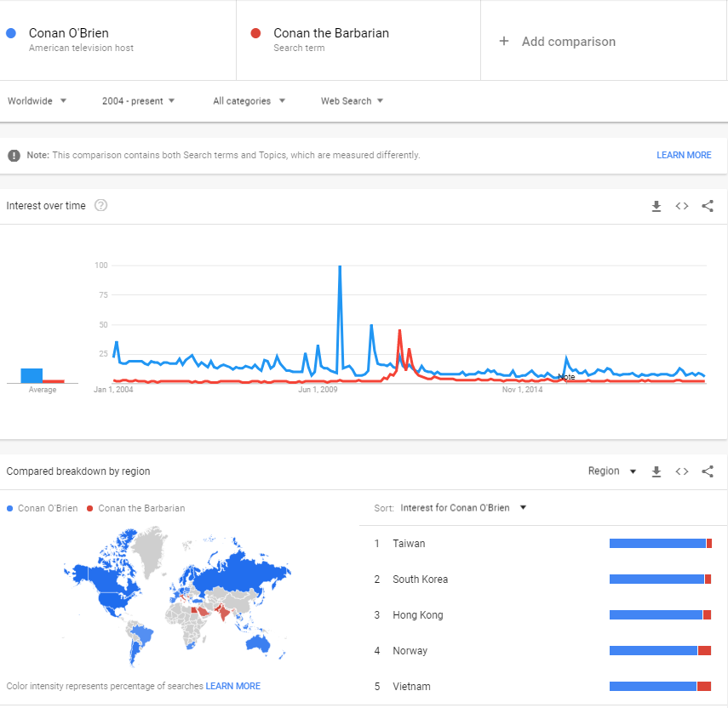Open the Worldwide location dropdown
Image resolution: width=728 pixels, height=708 pixels.
pyautogui.click(x=37, y=101)
